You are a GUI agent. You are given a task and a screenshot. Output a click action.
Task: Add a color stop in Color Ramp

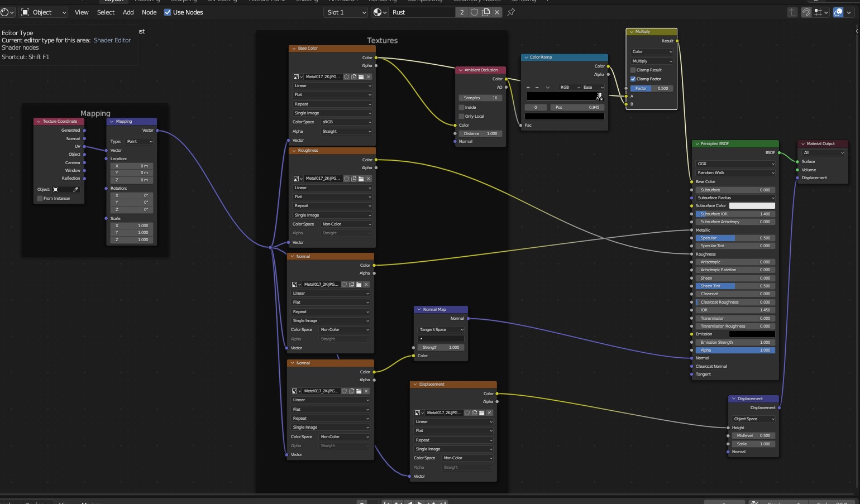point(528,87)
